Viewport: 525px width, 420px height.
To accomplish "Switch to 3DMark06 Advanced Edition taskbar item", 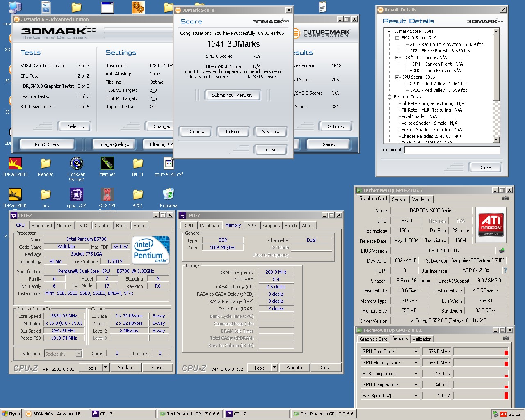I will coord(55,414).
